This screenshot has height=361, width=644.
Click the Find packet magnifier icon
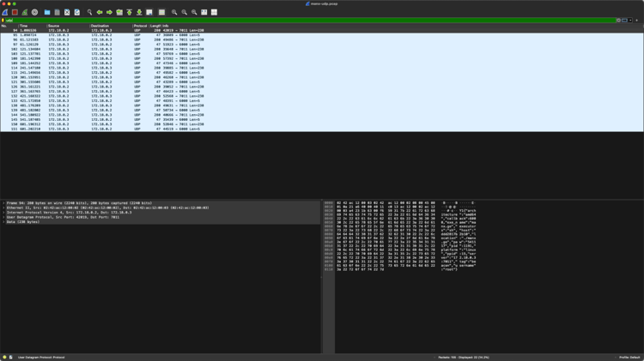[x=89, y=13]
